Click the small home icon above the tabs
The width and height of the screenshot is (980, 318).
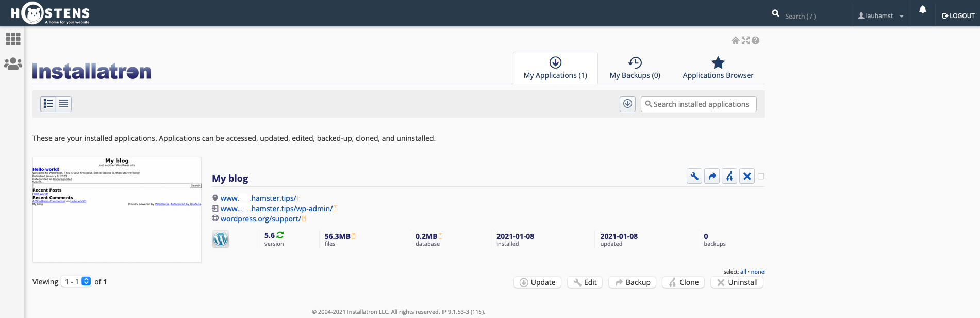pyautogui.click(x=736, y=40)
